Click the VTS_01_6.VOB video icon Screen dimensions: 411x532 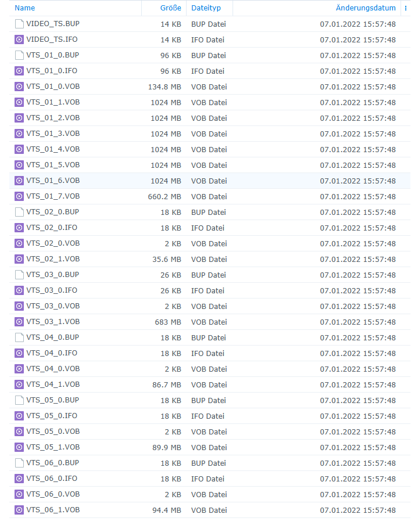[19, 181]
